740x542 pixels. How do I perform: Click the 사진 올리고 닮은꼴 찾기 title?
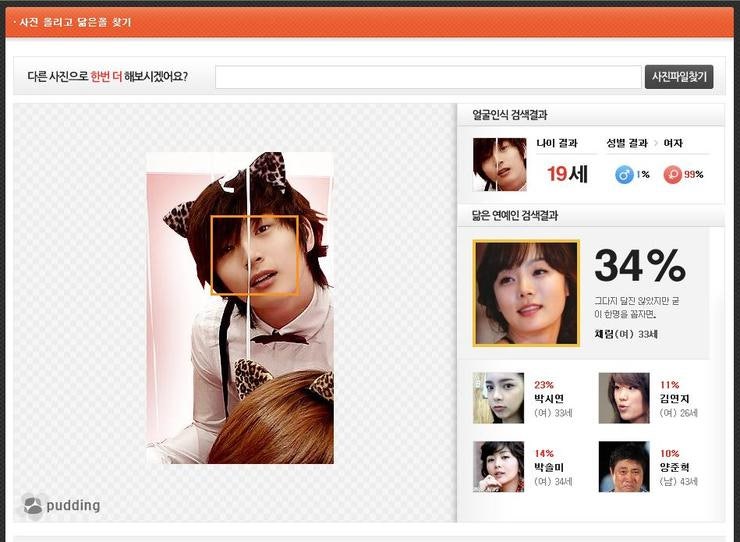[x=75, y=22]
